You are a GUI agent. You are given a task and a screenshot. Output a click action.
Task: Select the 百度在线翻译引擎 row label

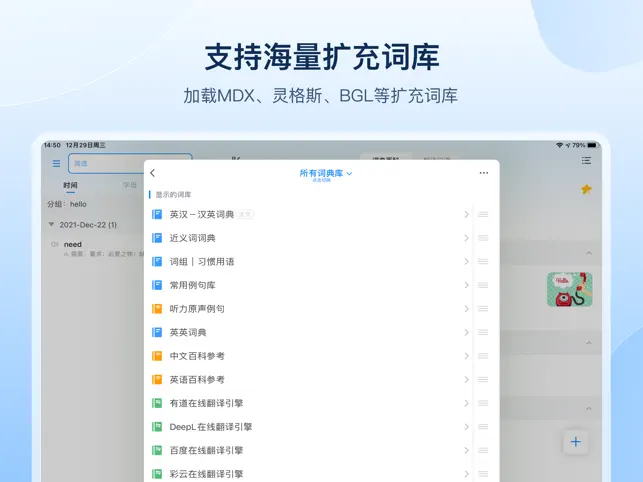(206, 450)
